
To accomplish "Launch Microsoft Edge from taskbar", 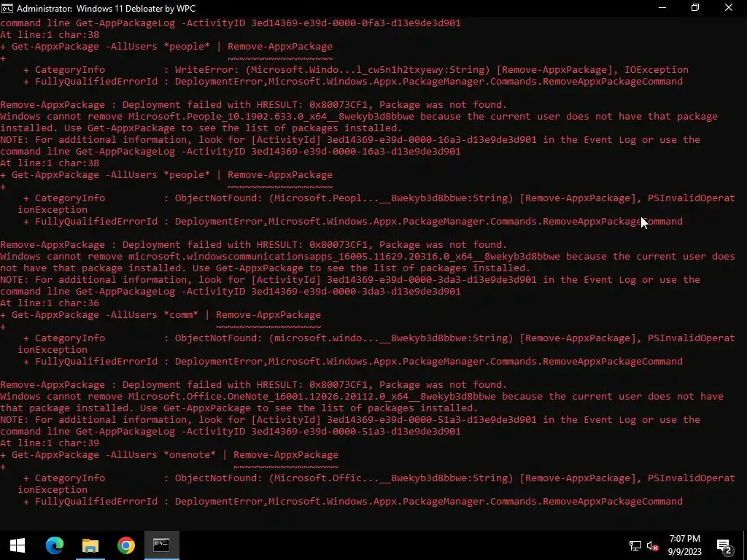I will (54, 545).
